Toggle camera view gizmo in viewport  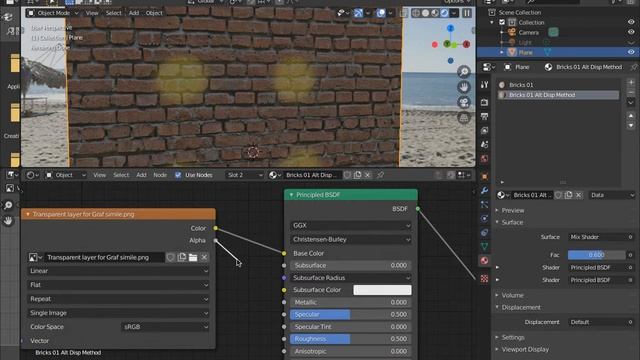[464, 102]
